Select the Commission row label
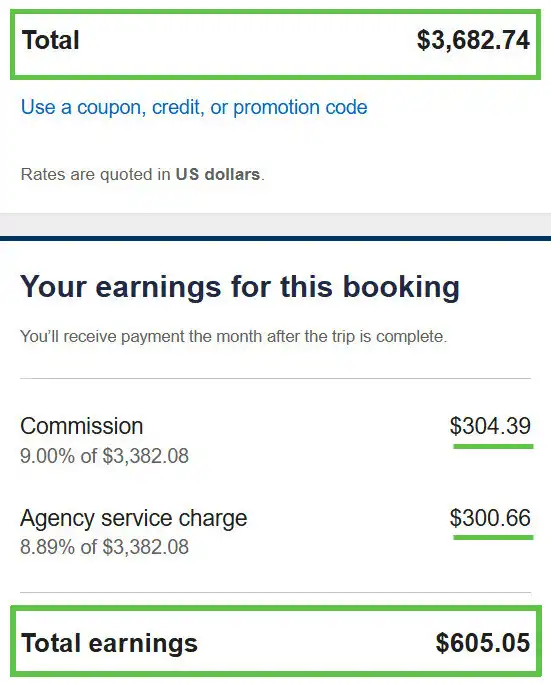Image resolution: width=551 pixels, height=683 pixels. (x=81, y=426)
